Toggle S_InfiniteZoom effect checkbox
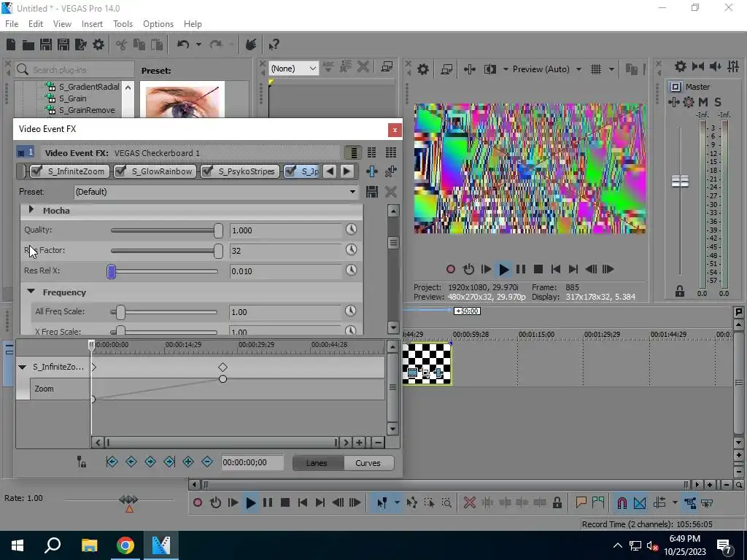This screenshot has width=747, height=560. (36, 171)
